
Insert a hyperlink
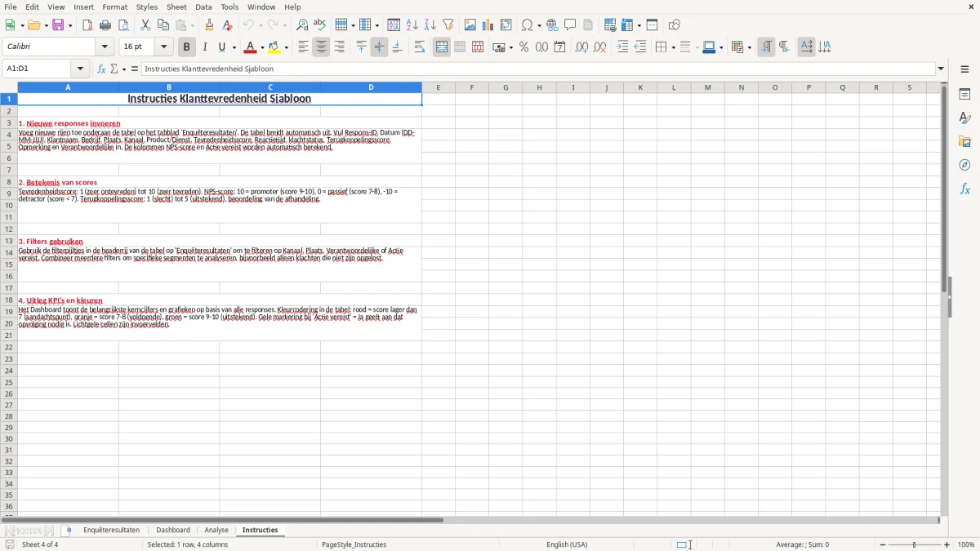coord(552,25)
